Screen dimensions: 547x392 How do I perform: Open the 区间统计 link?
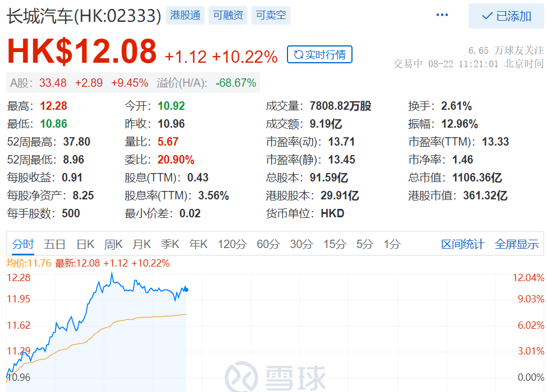point(462,244)
